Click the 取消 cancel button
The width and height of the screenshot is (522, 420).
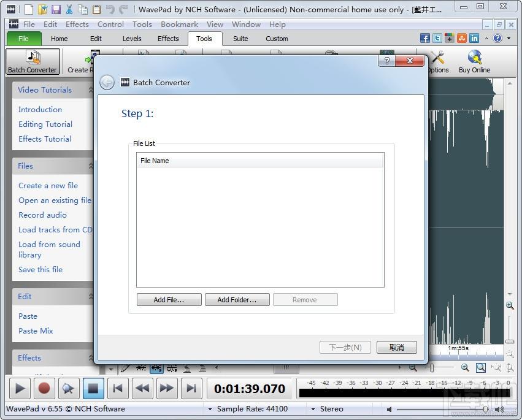[x=396, y=348]
